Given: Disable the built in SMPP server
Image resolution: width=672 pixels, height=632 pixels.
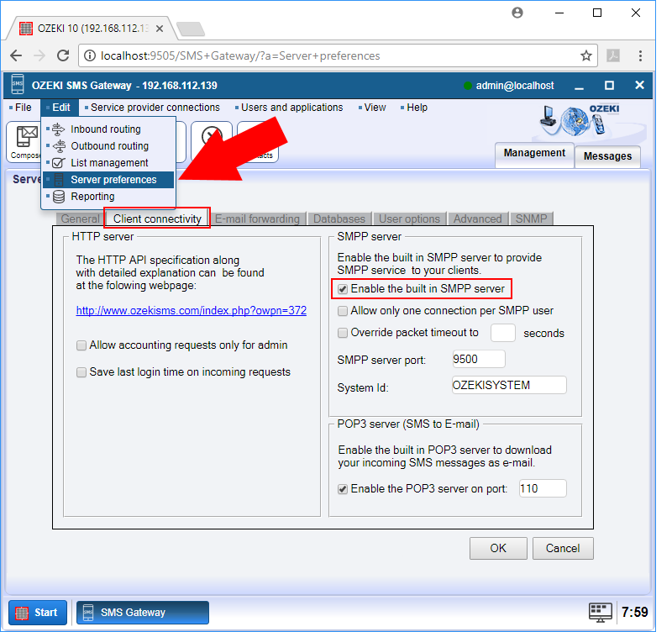Looking at the screenshot, I should pyautogui.click(x=342, y=288).
